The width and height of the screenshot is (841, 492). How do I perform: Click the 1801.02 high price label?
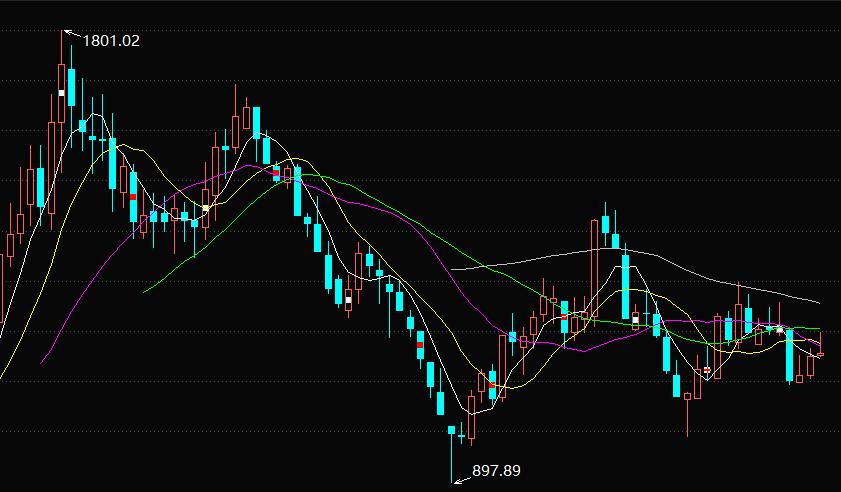click(110, 41)
